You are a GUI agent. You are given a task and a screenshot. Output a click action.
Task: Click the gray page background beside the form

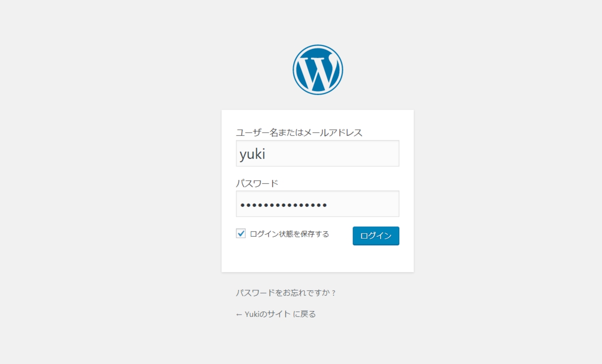pos(111,192)
